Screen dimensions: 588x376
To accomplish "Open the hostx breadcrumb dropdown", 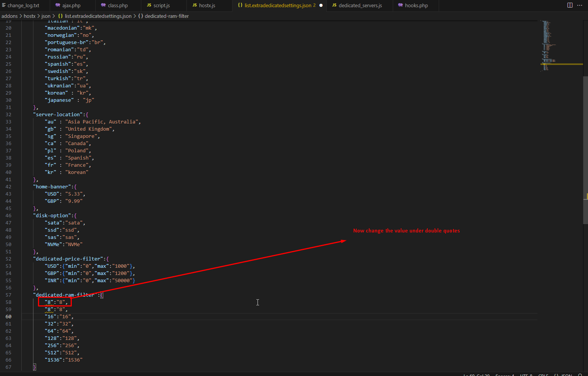I will pos(30,16).
